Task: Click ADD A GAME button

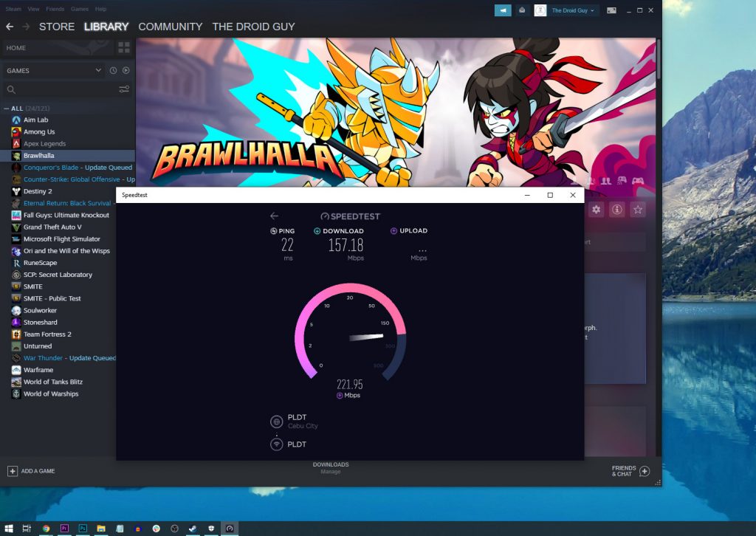Action: [31, 471]
